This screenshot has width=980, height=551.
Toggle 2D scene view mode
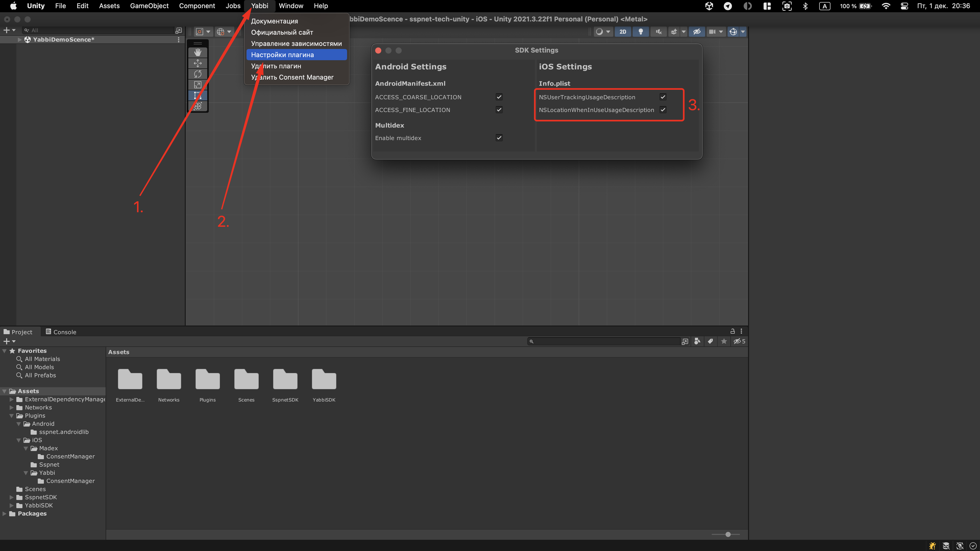pyautogui.click(x=623, y=32)
